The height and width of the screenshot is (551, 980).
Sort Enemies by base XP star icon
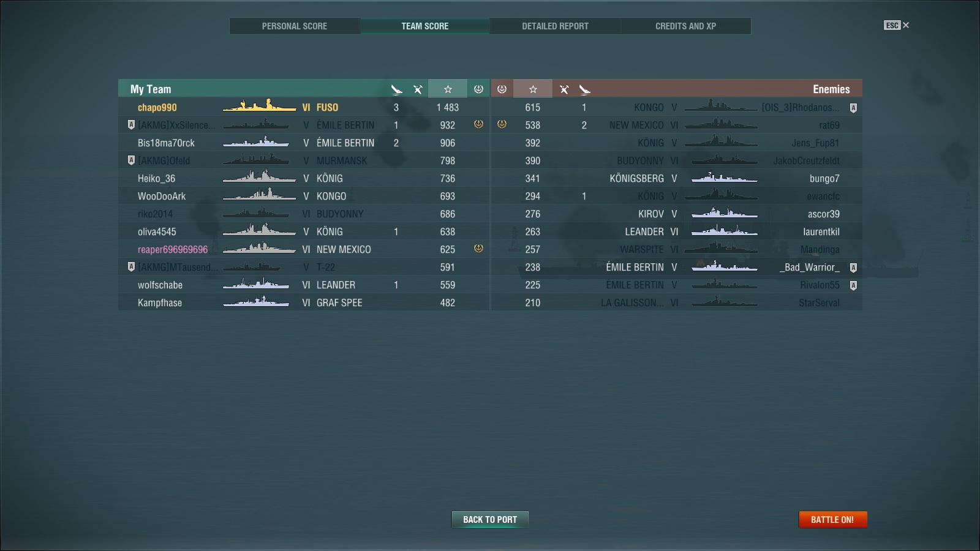coord(533,89)
